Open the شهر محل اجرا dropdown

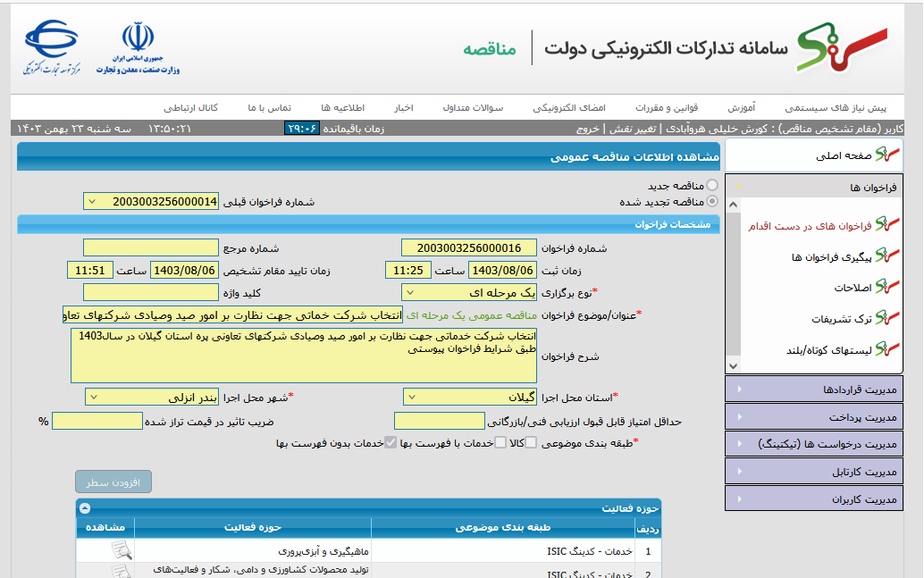coord(152,398)
